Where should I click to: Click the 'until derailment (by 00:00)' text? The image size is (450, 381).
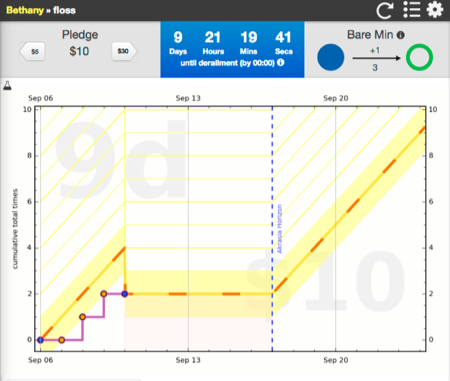[227, 63]
